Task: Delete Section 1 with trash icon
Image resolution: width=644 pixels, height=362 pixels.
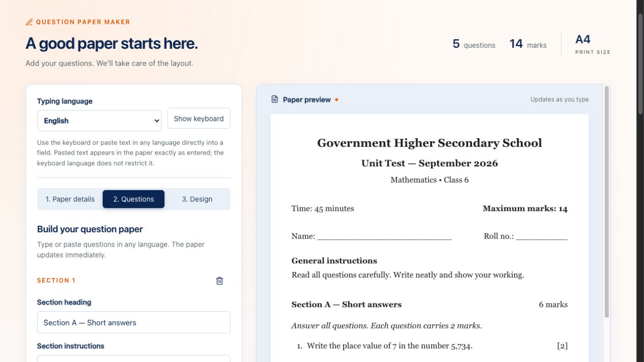Action: click(219, 281)
